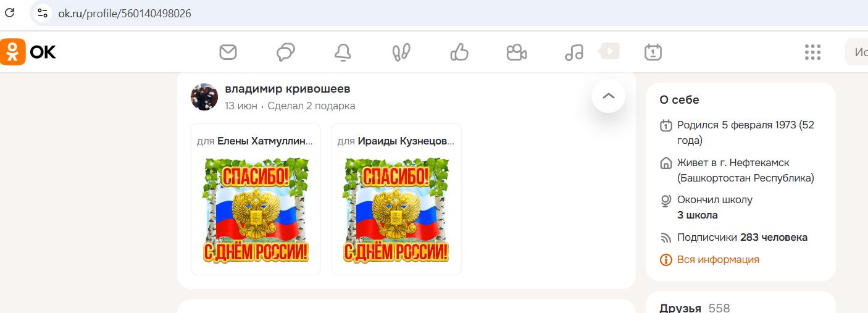Open the 'Вся информация' link
868x313 pixels.
tap(718, 260)
